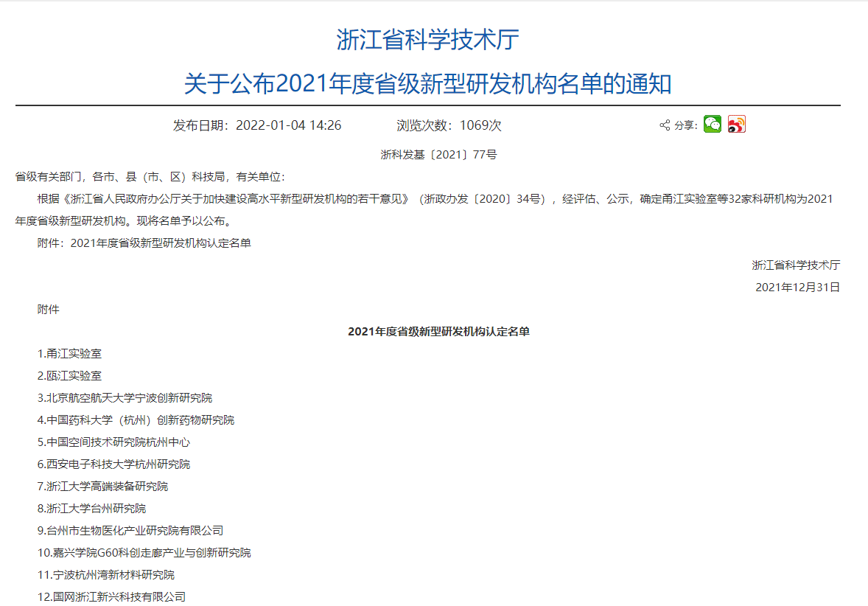Share the notice via the Weibo icon
Screen dimensions: 868x606
[737, 124]
